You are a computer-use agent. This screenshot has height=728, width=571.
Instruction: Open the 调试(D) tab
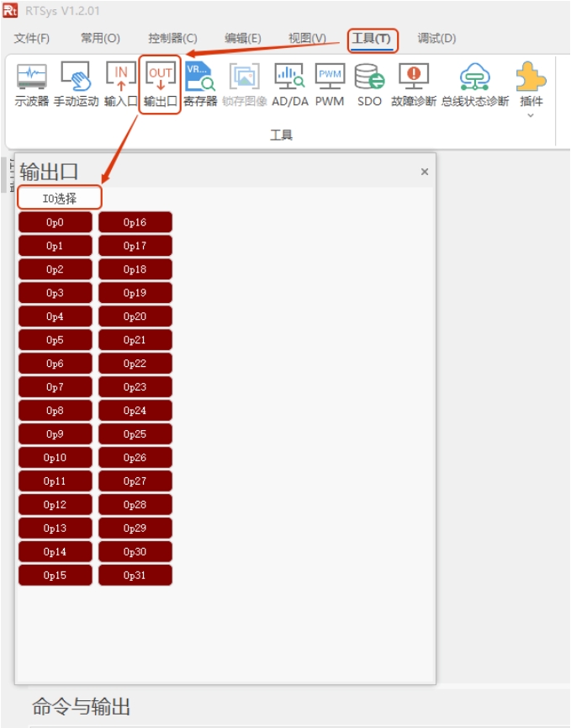(436, 38)
